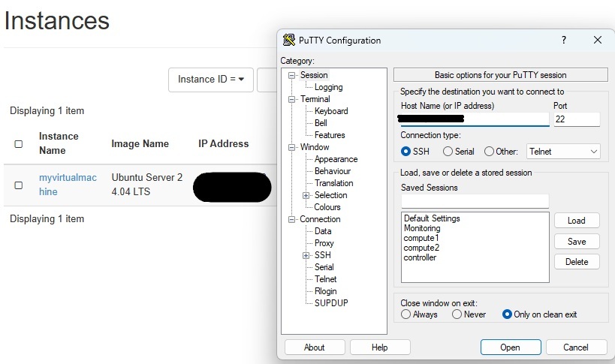This screenshot has height=364, width=615.
Task: Select the Data category
Action: (x=323, y=231)
